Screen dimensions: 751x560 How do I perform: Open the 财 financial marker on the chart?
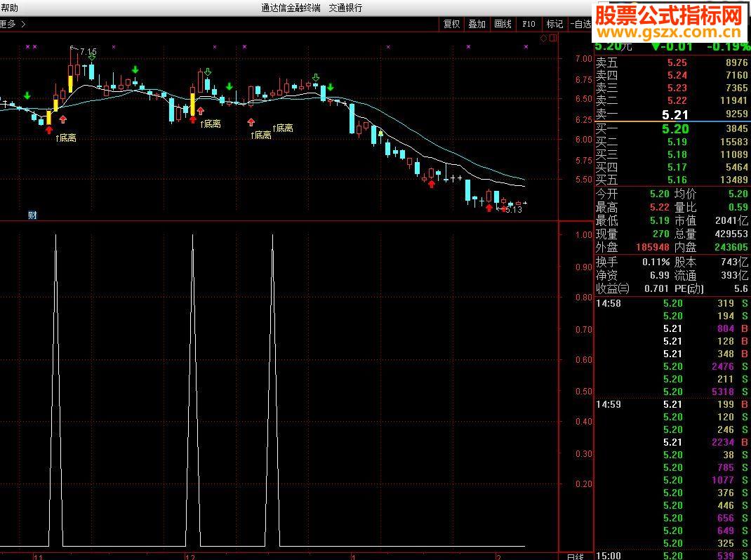32,215
